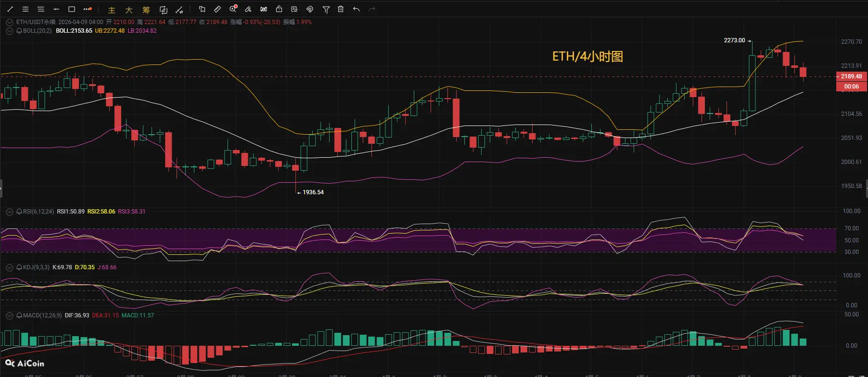This screenshot has width=868, height=377.
Task: Open more drawing tools with the ellipsis
Action: click(87, 9)
